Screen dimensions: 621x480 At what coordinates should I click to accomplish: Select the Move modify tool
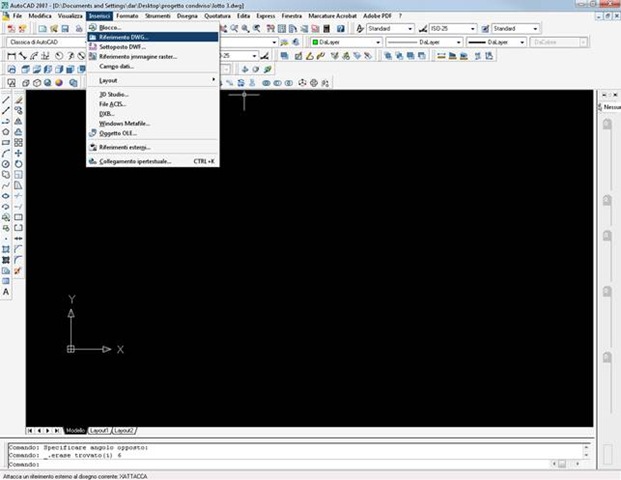click(x=18, y=153)
